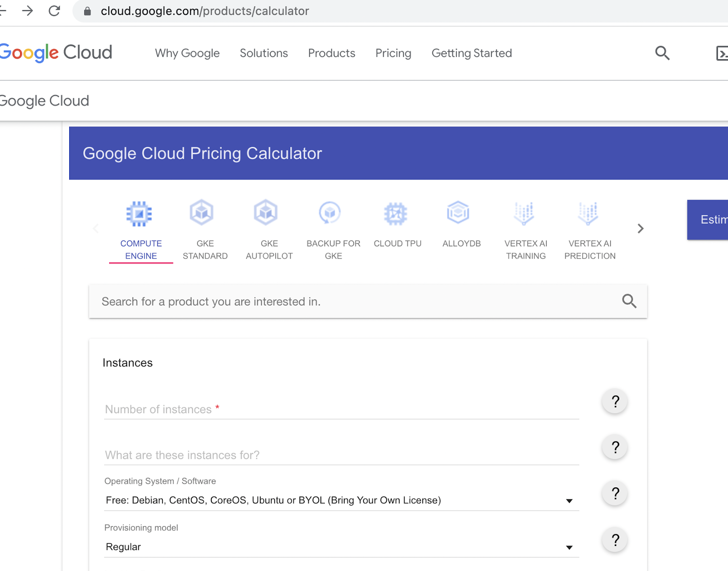Open the Solutions menu
This screenshot has height=571, width=728.
tap(264, 53)
